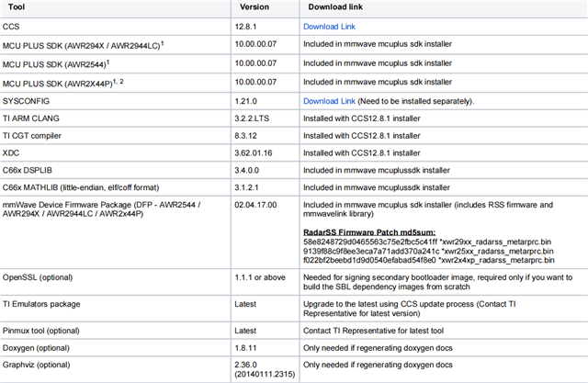Viewport: 588px width, 383px height.
Task: Click DSPLIB version 3.4.0.0
Action: point(246,170)
